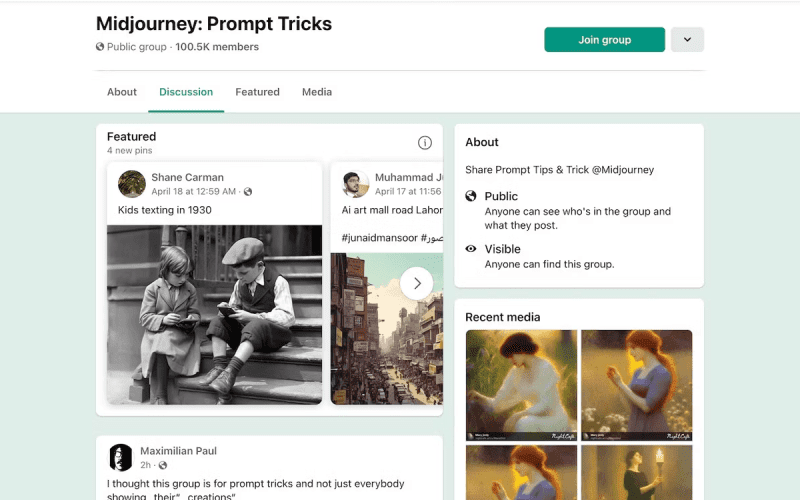Click the globe icon beside Public group
Image resolution: width=800 pixels, height=500 pixels.
coord(100,46)
